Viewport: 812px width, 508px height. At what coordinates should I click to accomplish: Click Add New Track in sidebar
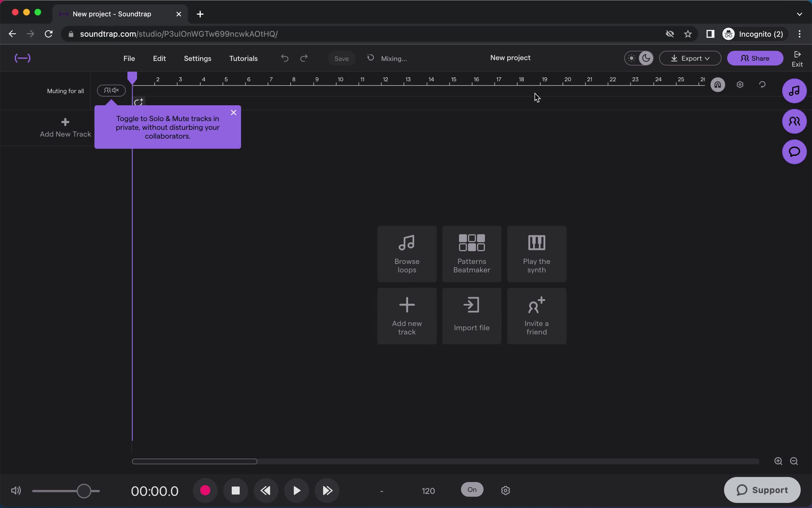click(65, 128)
